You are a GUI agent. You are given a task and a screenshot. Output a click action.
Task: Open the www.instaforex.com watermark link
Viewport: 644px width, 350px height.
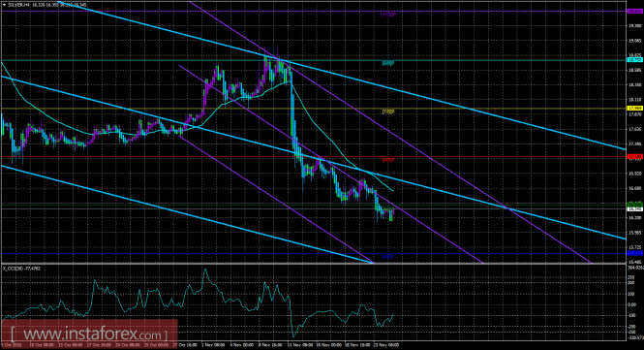(89, 334)
